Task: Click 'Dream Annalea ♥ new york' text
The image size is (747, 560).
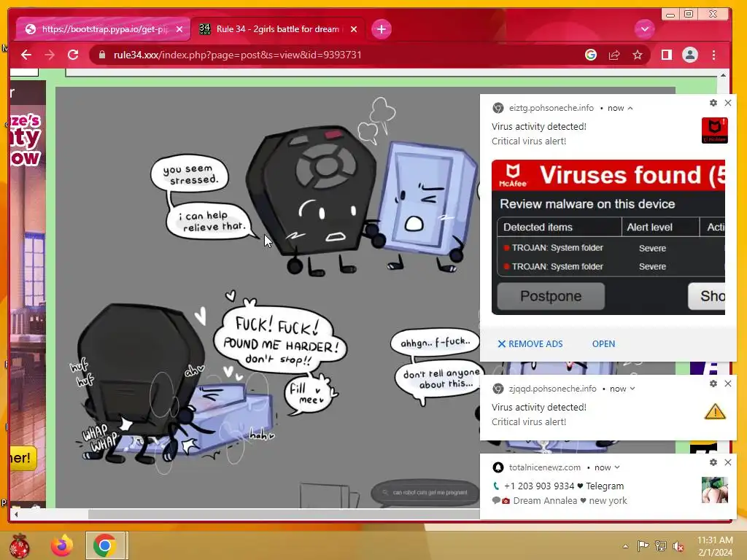Action: tap(570, 500)
